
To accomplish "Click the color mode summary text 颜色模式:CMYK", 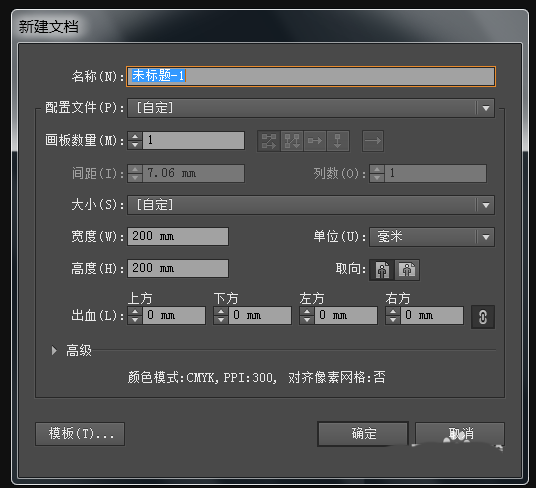I will coord(172,378).
